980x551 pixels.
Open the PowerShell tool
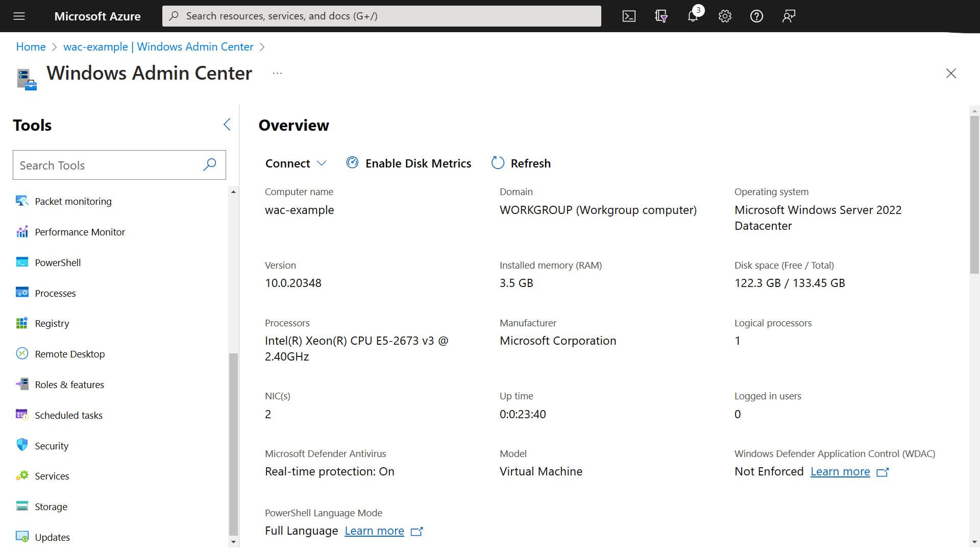click(58, 262)
